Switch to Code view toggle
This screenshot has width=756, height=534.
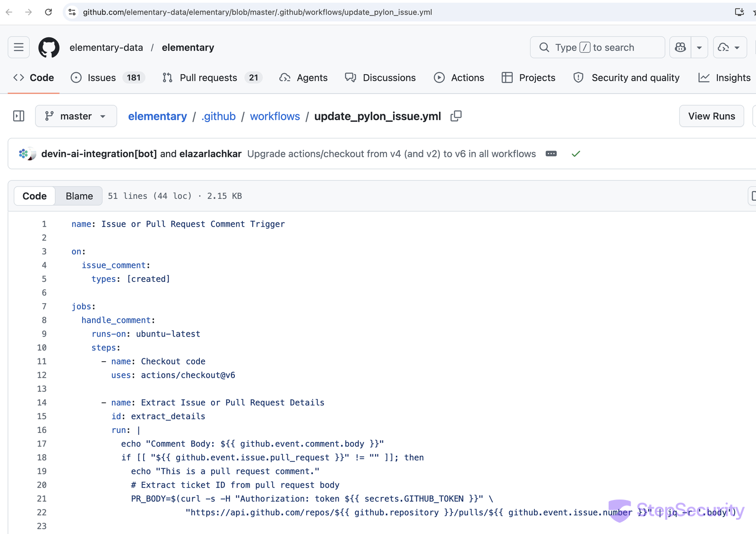34,196
